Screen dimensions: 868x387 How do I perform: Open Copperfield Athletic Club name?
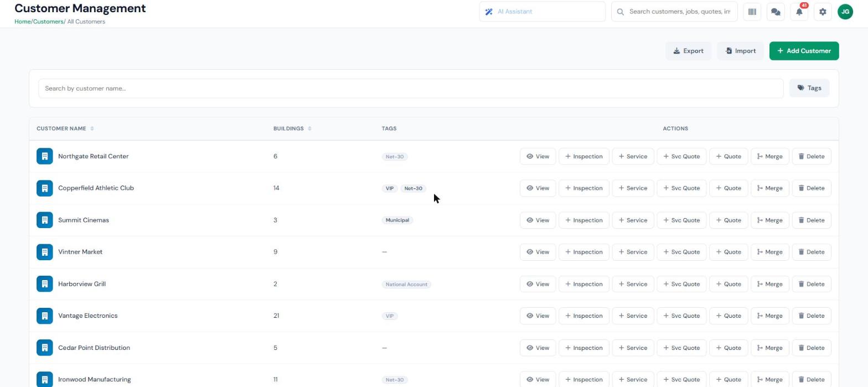[x=96, y=188]
